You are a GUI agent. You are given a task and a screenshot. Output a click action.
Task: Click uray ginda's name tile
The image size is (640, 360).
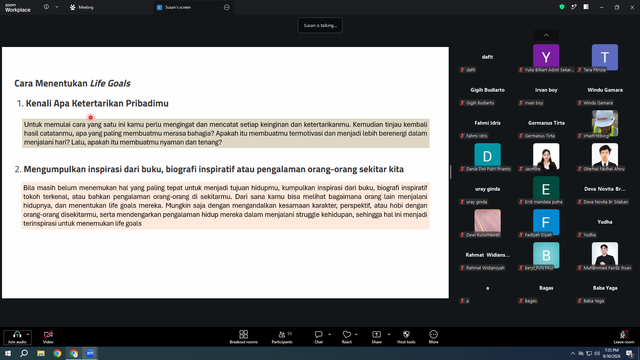tap(487, 189)
